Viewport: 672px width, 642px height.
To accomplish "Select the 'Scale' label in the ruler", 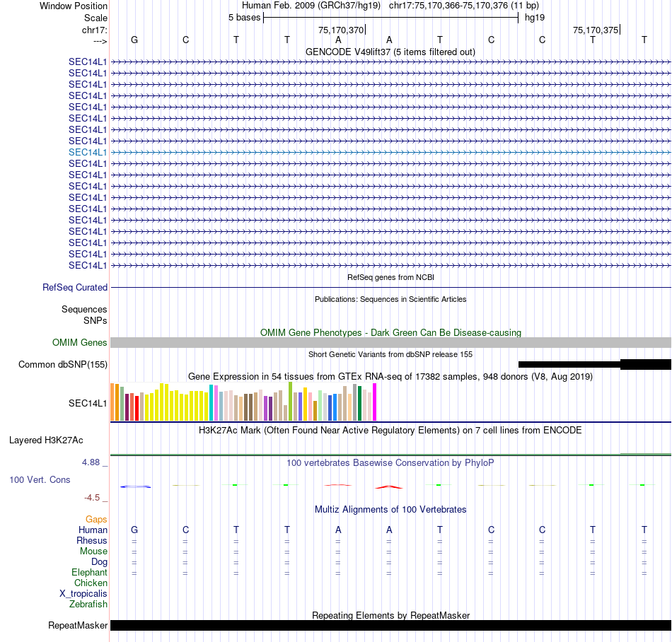I will 95,18.
